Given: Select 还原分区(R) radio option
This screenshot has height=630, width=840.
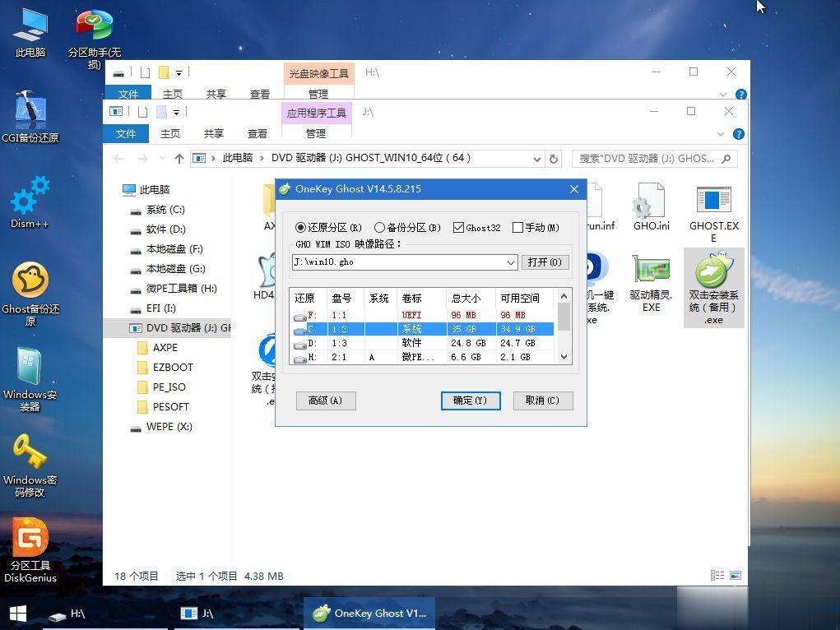Looking at the screenshot, I should [x=329, y=228].
